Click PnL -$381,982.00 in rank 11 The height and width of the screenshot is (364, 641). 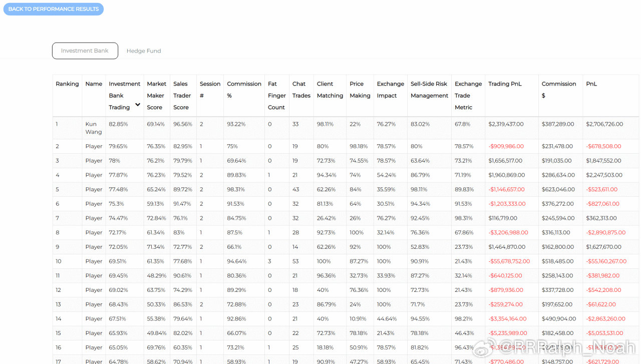pyautogui.click(x=603, y=276)
